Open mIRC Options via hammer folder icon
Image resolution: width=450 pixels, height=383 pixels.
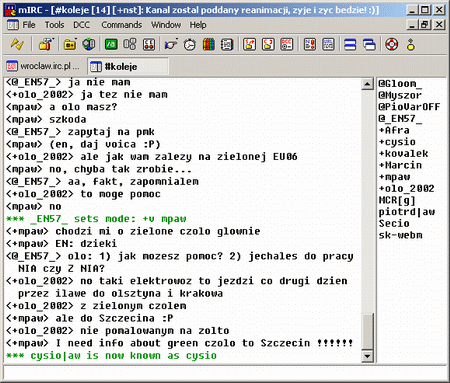click(46, 44)
